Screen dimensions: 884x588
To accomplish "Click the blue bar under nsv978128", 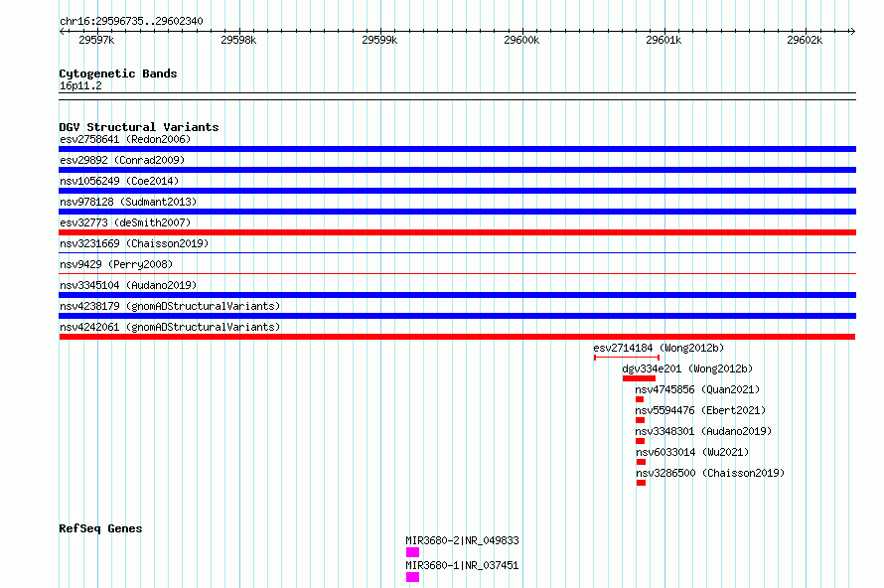I will click(457, 212).
